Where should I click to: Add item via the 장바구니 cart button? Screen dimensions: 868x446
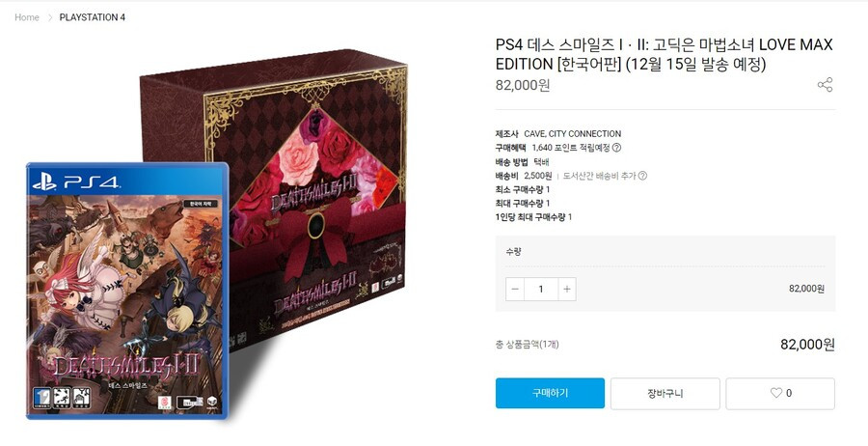(665, 393)
